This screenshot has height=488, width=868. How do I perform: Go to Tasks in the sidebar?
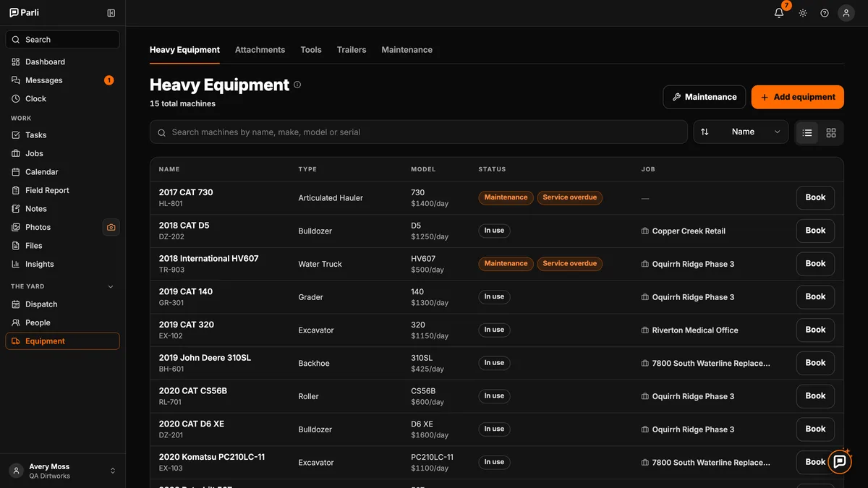(x=62, y=134)
